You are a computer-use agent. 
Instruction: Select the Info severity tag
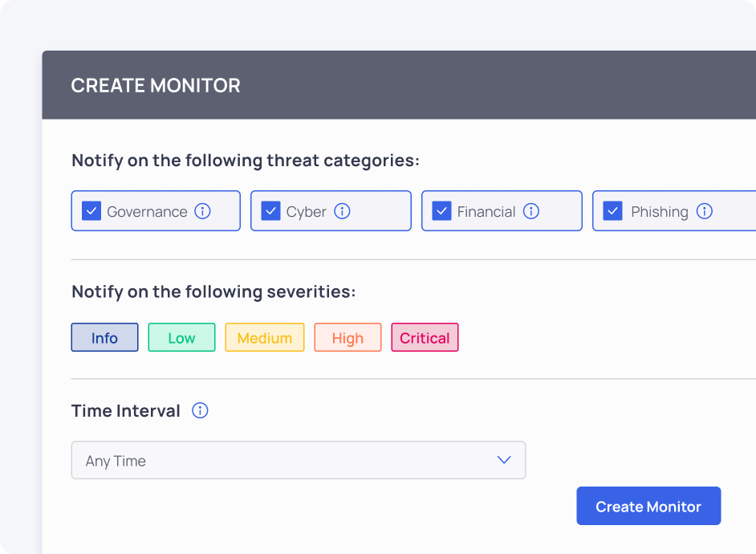(x=104, y=338)
